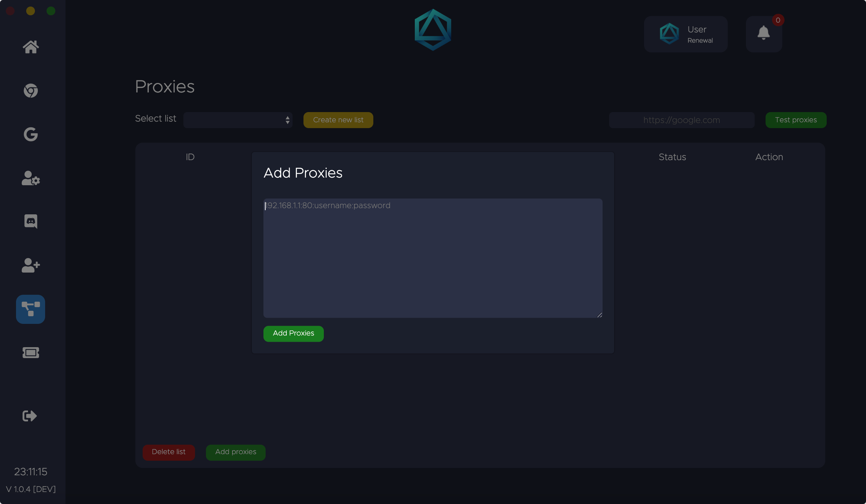
Task: Open the ticket icon in sidebar
Action: [x=31, y=352]
